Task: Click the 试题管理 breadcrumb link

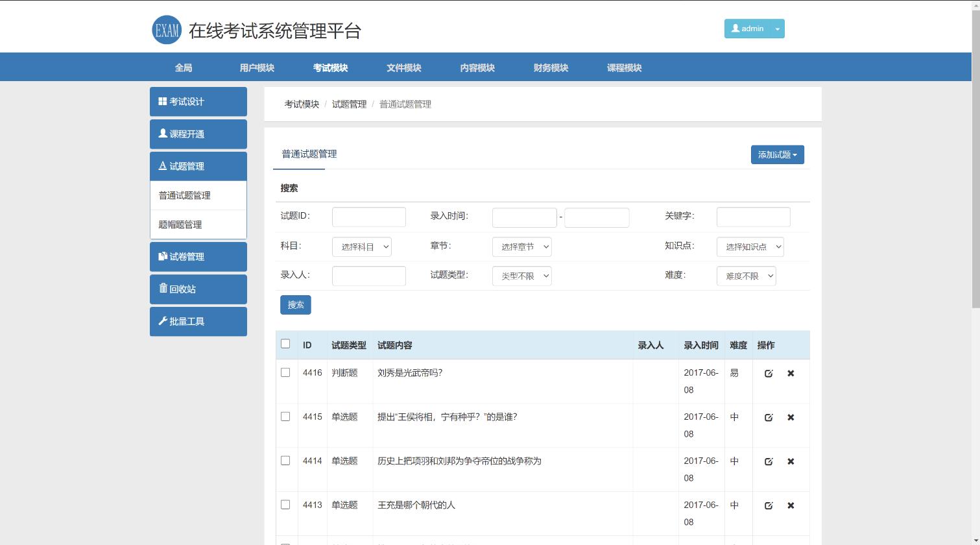Action: point(349,104)
